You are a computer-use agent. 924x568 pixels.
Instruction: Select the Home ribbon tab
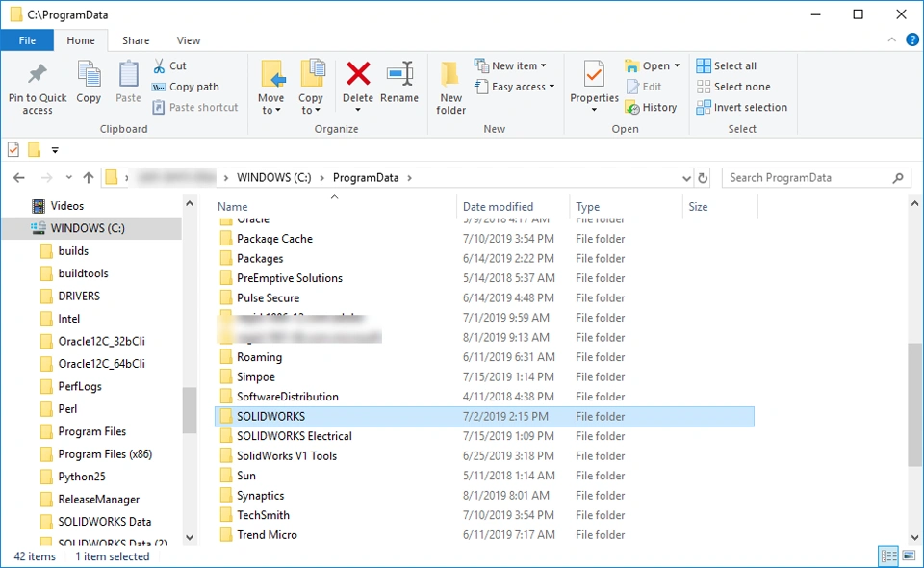[81, 40]
